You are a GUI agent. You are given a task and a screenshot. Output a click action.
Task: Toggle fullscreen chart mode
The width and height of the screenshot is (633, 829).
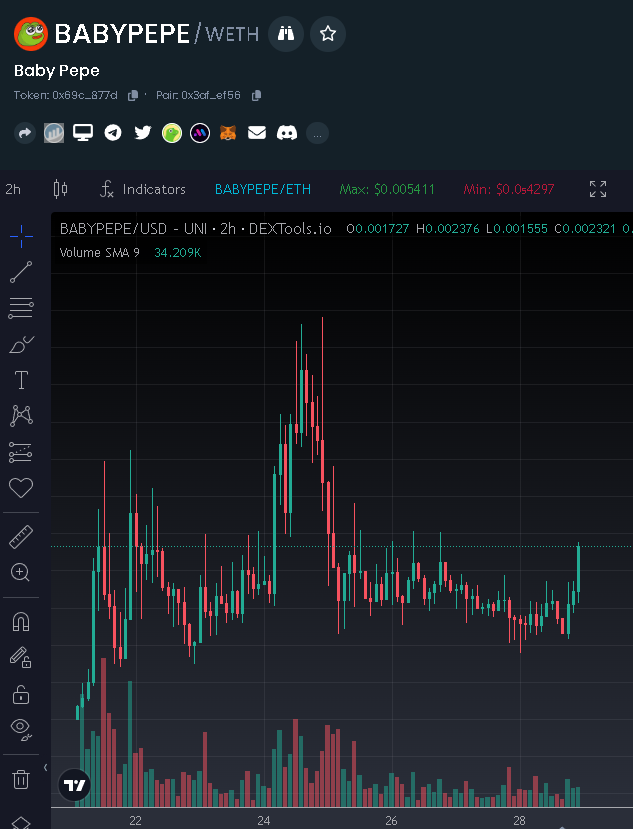(x=598, y=189)
